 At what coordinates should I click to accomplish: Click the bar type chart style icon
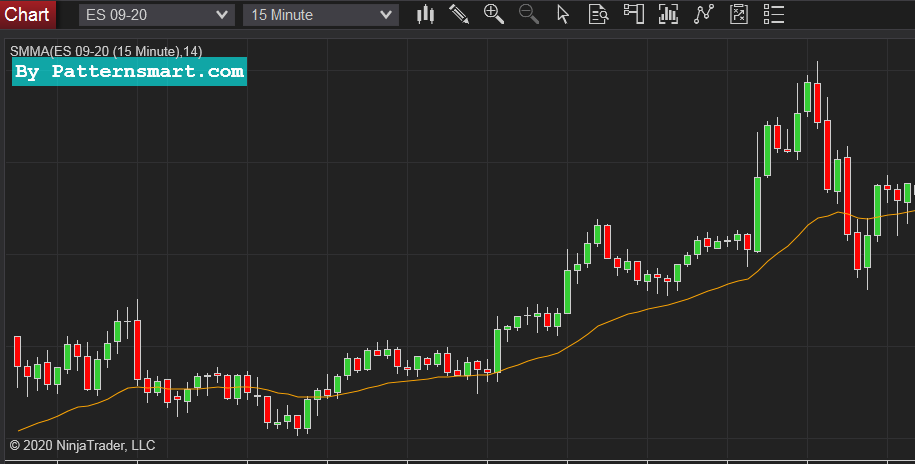[425, 14]
